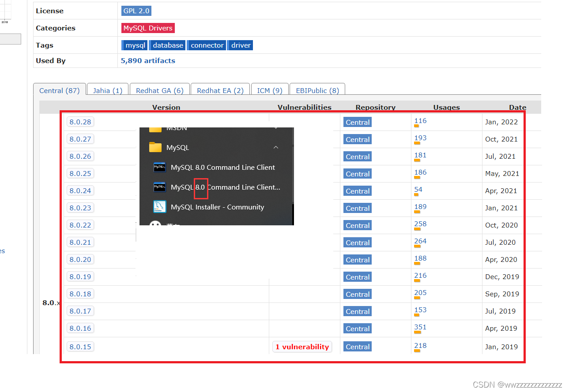Viewport: 569px width, 392px height.
Task: Open version 8.0.22
Action: click(x=80, y=225)
